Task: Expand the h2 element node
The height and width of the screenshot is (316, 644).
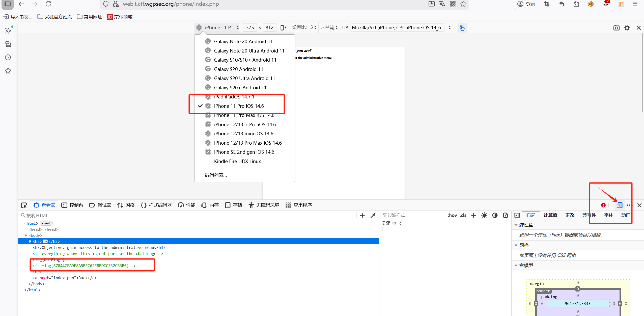Action: click(30, 241)
